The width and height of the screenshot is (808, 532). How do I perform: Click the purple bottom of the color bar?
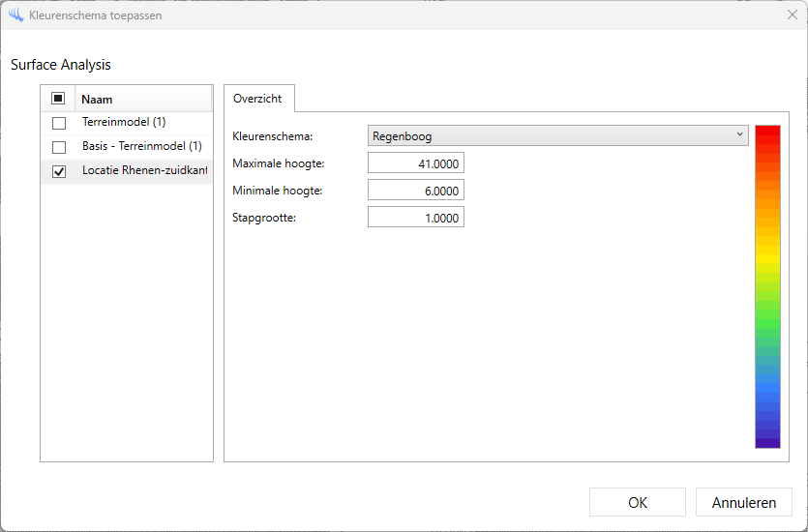click(x=767, y=441)
